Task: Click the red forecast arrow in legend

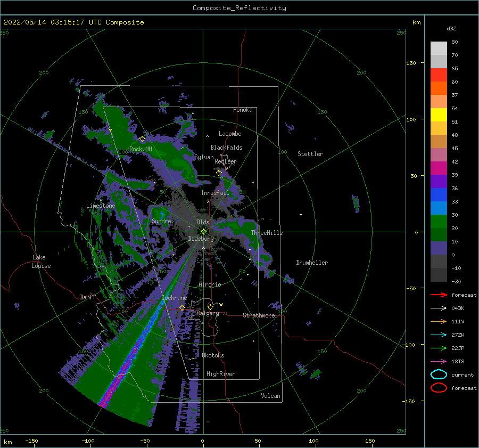Action: pyautogui.click(x=439, y=295)
